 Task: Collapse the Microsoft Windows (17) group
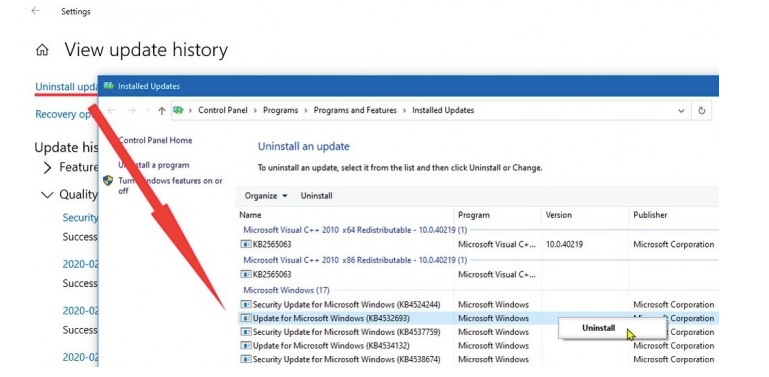point(286,290)
